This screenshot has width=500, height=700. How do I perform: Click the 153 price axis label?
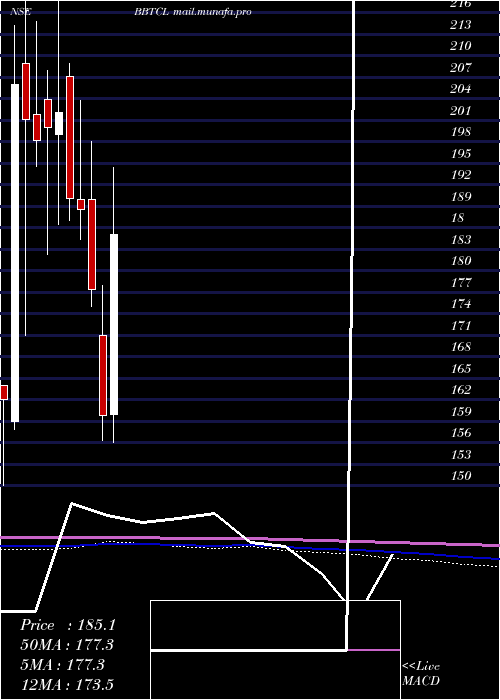pyautogui.click(x=461, y=454)
